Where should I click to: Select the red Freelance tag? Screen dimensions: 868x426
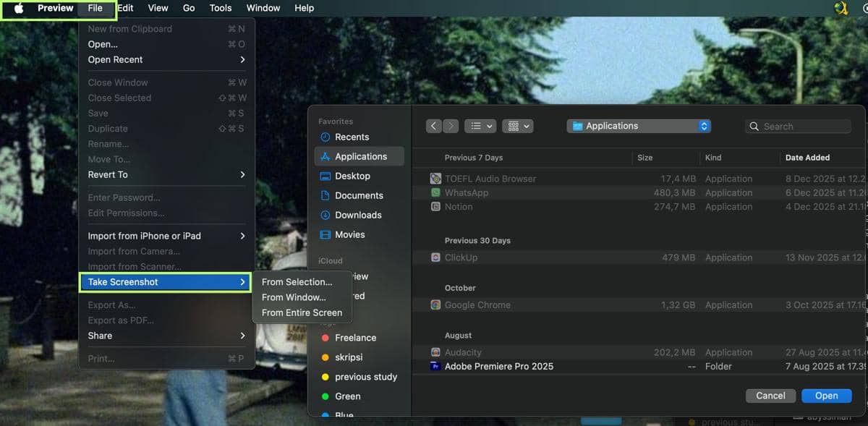tap(325, 338)
